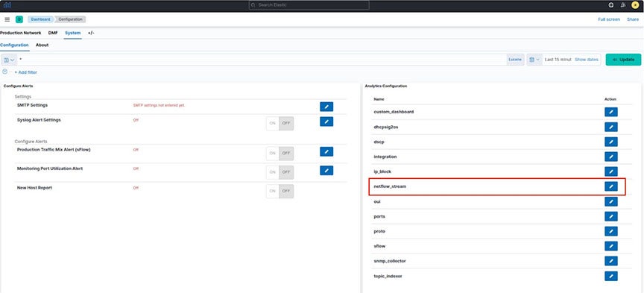Viewport: 644px width, 293px height.
Task: Toggle Syslog Alert Settings ON/OFF switch
Action: (280, 123)
